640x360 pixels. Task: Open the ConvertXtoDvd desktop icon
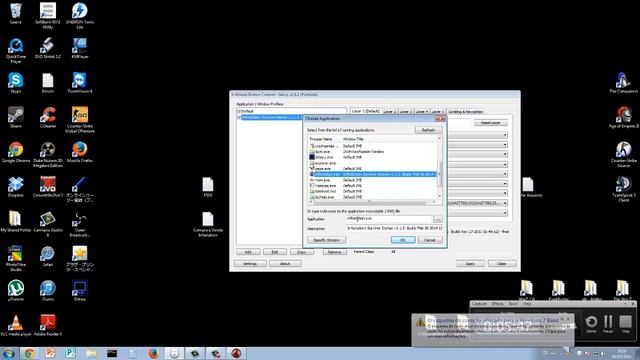click(x=48, y=187)
